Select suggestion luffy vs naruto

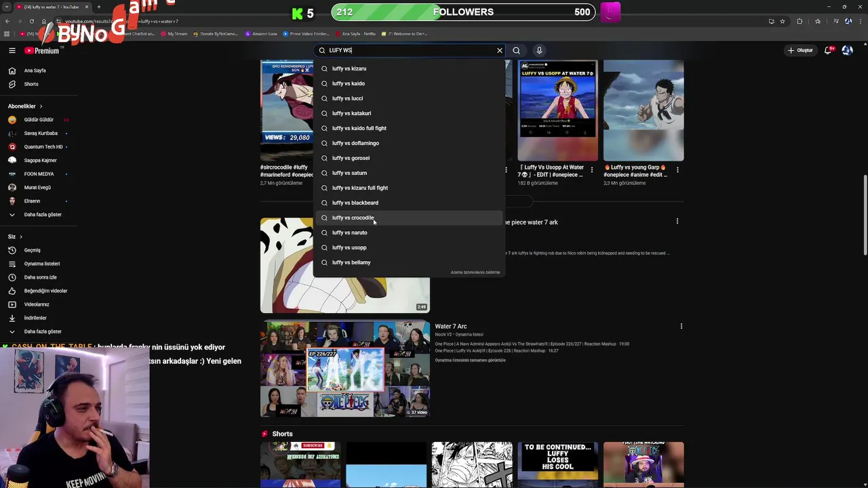click(x=409, y=232)
